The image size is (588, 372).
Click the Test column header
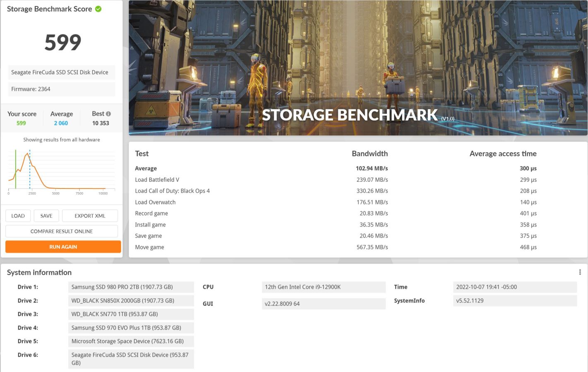coord(142,153)
